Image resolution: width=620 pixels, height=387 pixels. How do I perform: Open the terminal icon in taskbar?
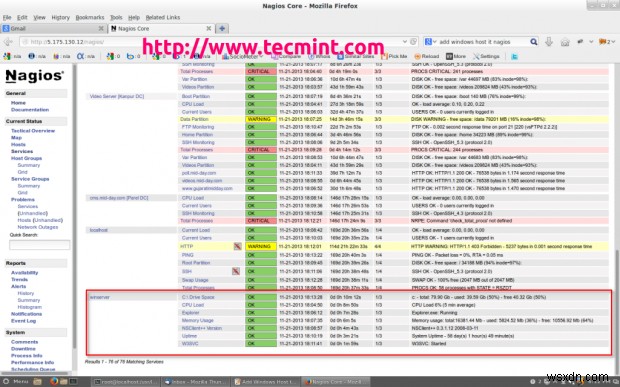coord(74,382)
